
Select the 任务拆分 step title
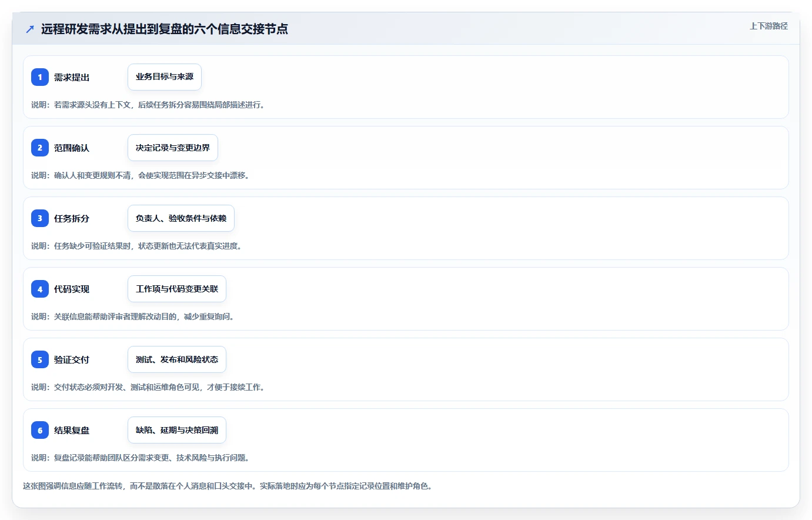coord(72,218)
